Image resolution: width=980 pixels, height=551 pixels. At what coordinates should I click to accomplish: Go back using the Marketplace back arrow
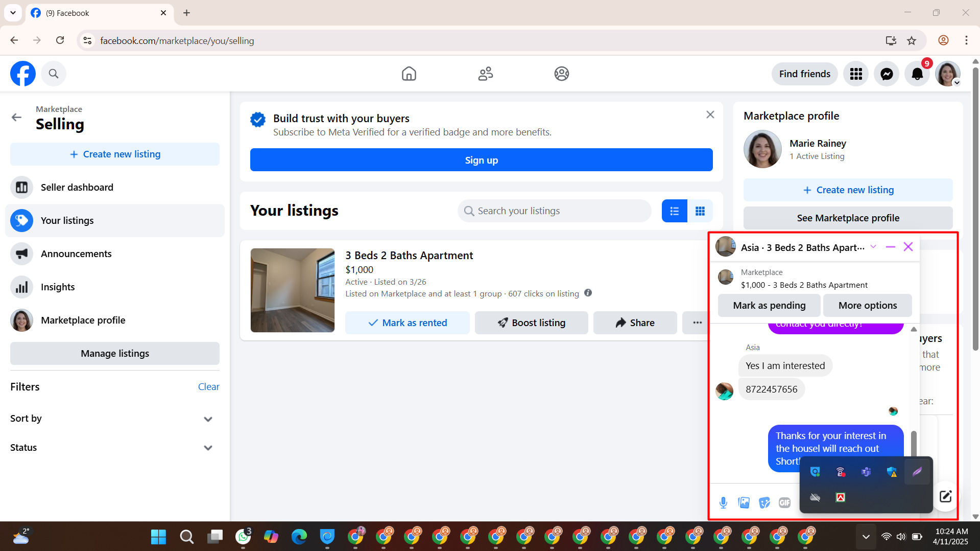[x=16, y=118]
